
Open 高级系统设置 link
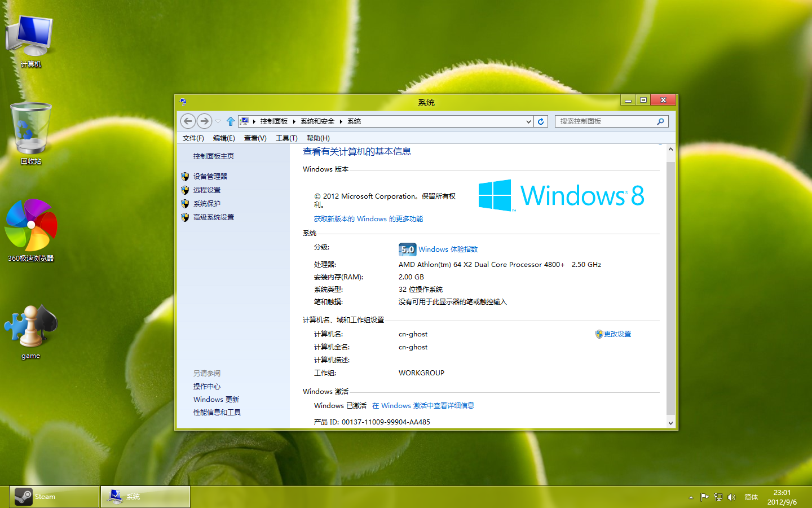click(213, 217)
